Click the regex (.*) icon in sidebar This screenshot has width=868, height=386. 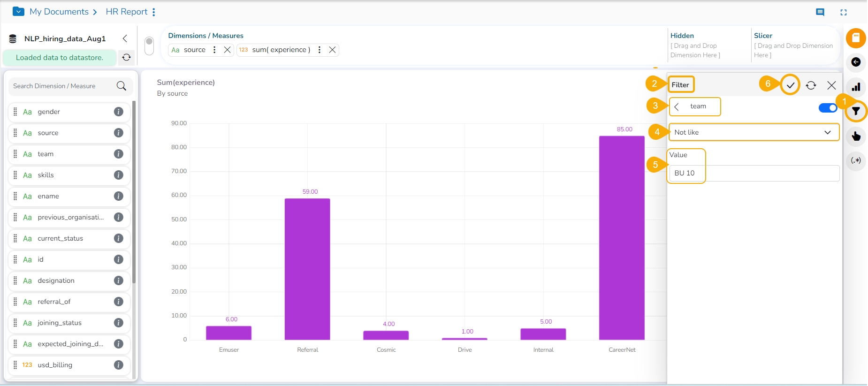pos(856,160)
